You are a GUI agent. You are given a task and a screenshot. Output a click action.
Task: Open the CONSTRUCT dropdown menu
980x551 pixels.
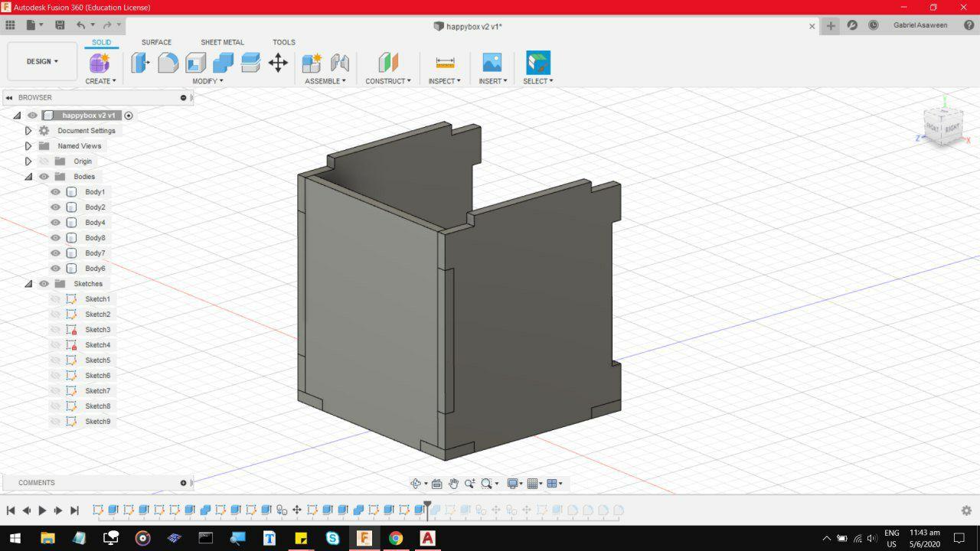point(388,81)
